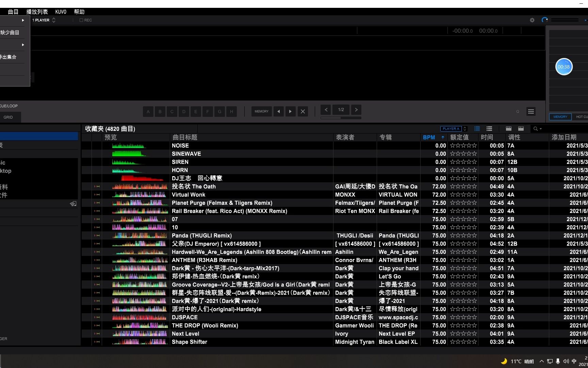588x368 pixels.
Task: Sort tracks by clicking the BPM column header
Action: pyautogui.click(x=429, y=137)
